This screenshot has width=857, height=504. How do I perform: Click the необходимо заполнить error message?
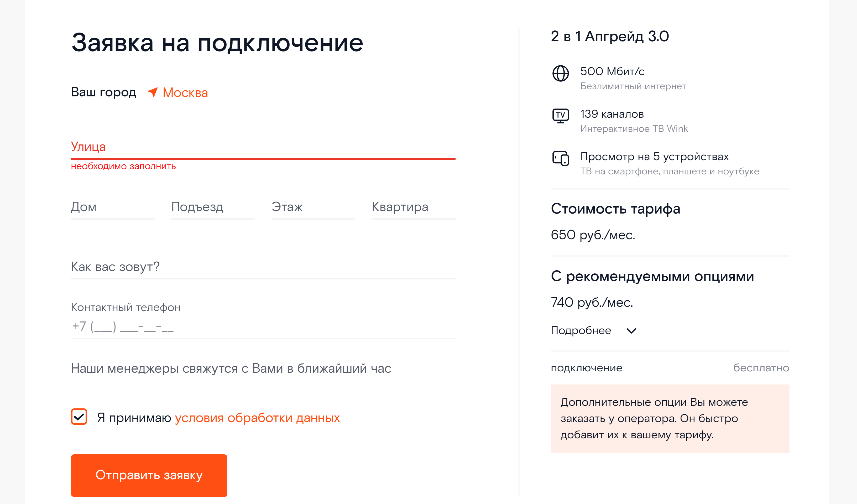tap(123, 166)
